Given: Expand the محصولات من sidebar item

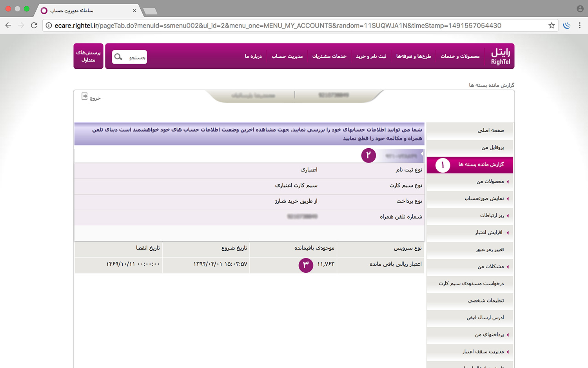Looking at the screenshot, I should (490, 182).
